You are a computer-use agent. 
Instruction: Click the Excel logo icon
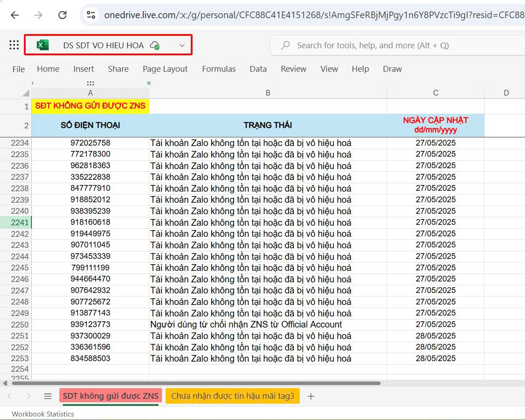coord(42,45)
